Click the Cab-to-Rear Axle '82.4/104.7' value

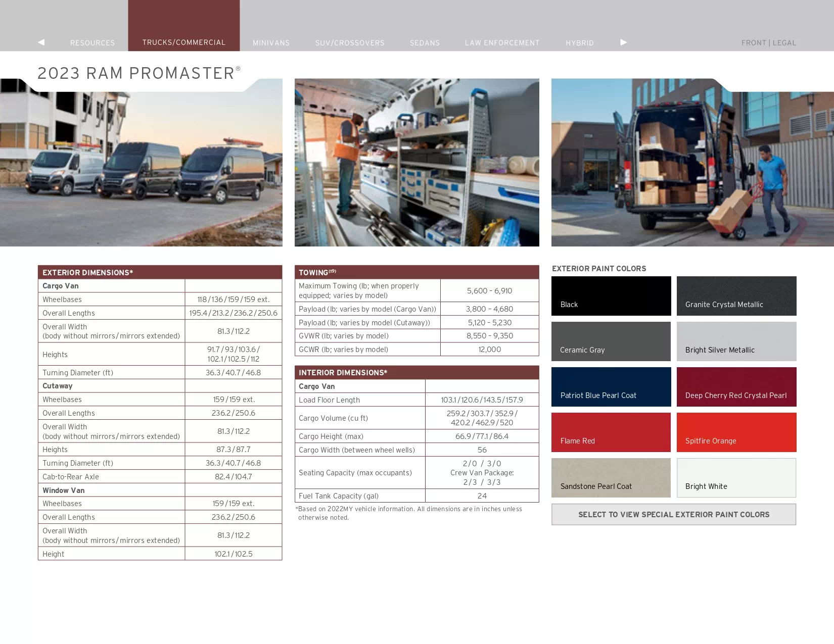point(234,477)
